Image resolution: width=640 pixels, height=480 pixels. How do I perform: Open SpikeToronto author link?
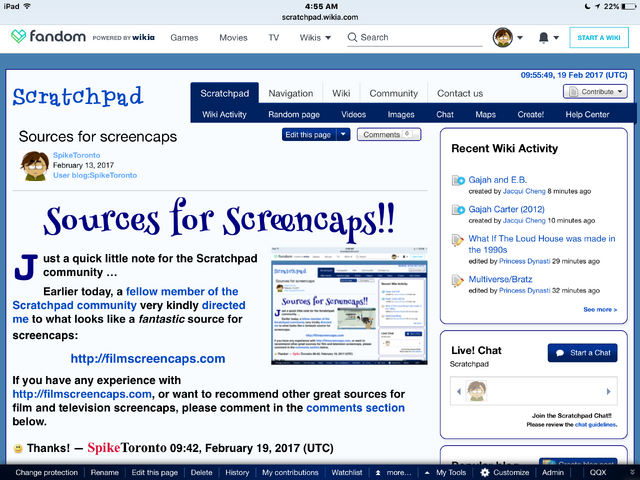(x=76, y=155)
